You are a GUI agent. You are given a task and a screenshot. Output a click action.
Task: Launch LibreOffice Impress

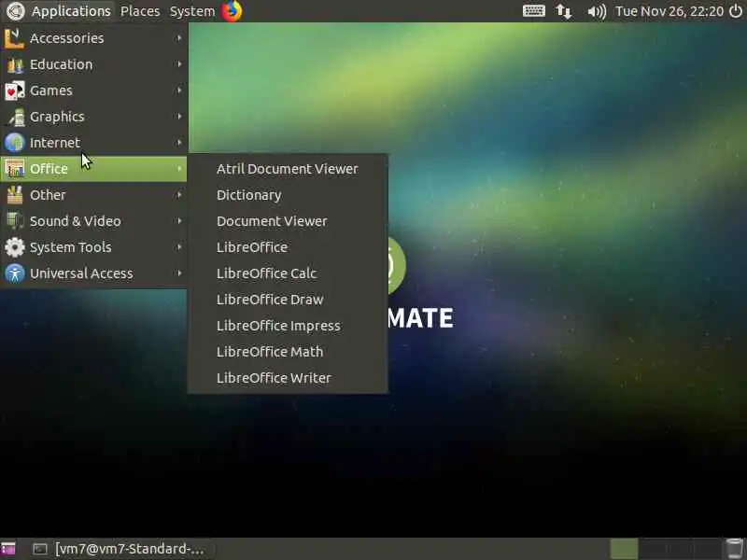click(x=288, y=326)
